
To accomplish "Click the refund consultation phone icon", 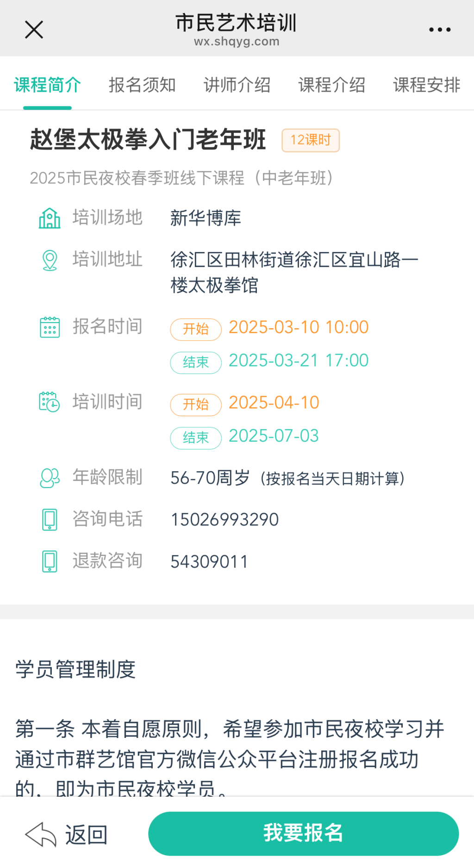I will click(50, 562).
